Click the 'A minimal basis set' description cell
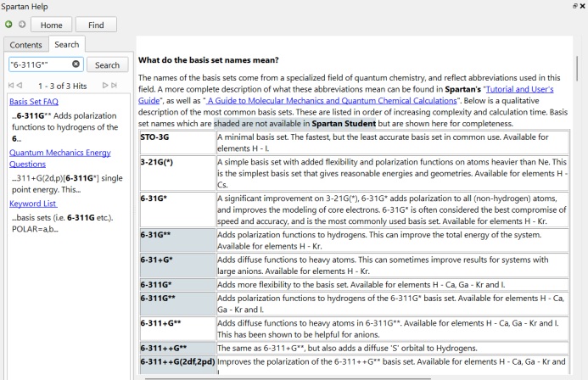 coord(393,142)
